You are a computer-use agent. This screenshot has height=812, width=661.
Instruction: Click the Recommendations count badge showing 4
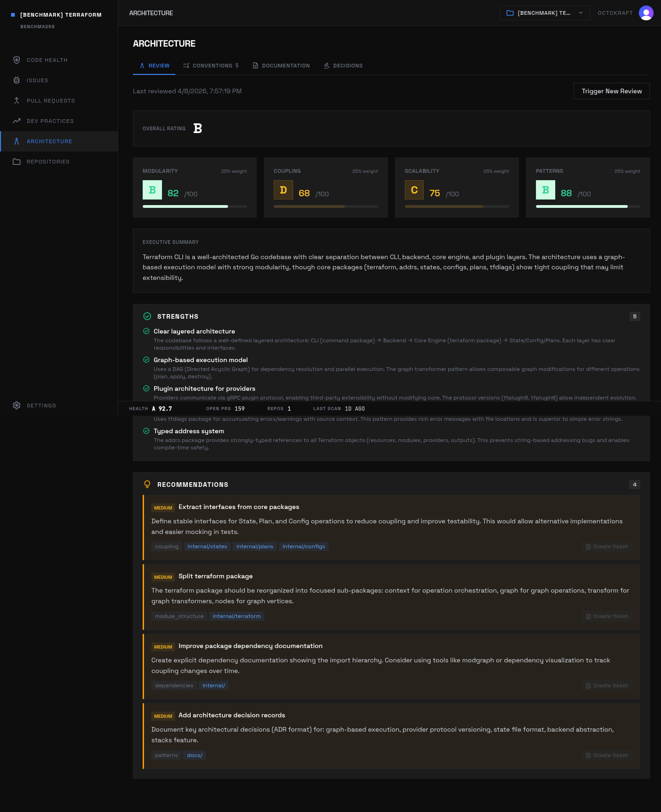[x=635, y=485]
